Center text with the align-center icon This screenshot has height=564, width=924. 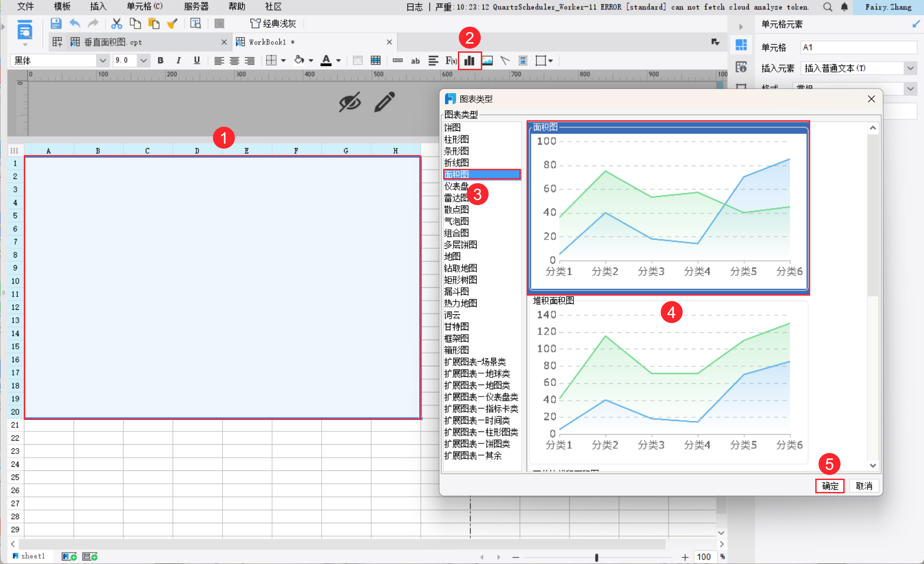(234, 61)
